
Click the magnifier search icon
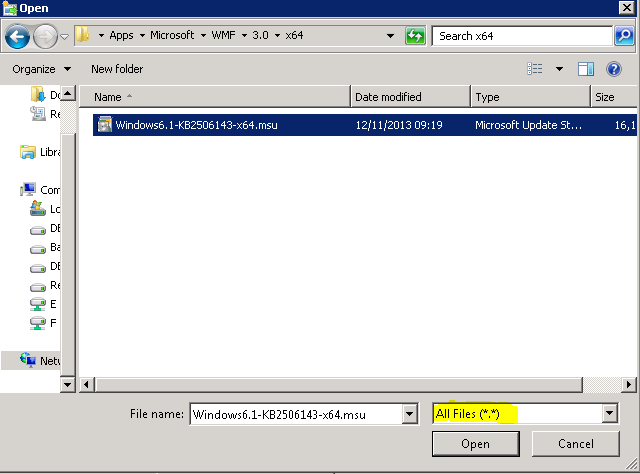click(624, 36)
